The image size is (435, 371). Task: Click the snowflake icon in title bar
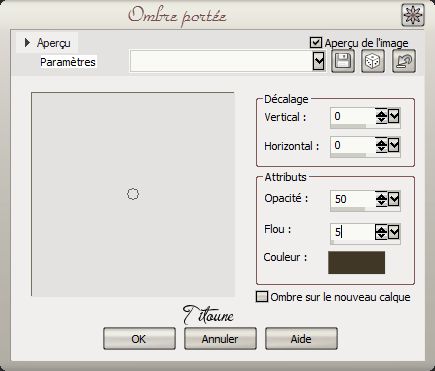tap(413, 15)
